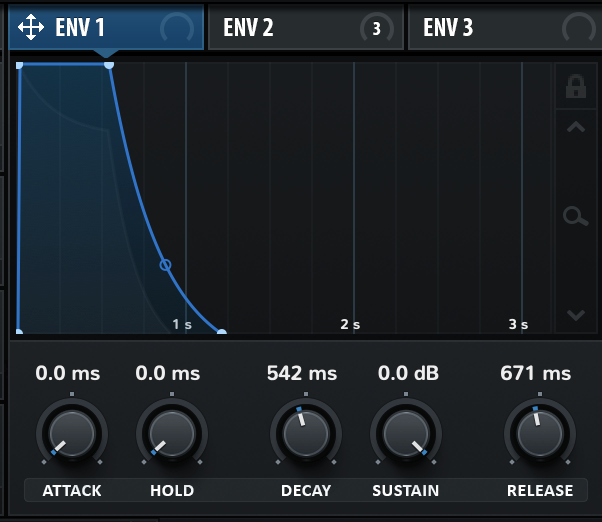Screen dimensions: 602x522
Task: Click the 542 ms decay value
Action: pyautogui.click(x=302, y=374)
